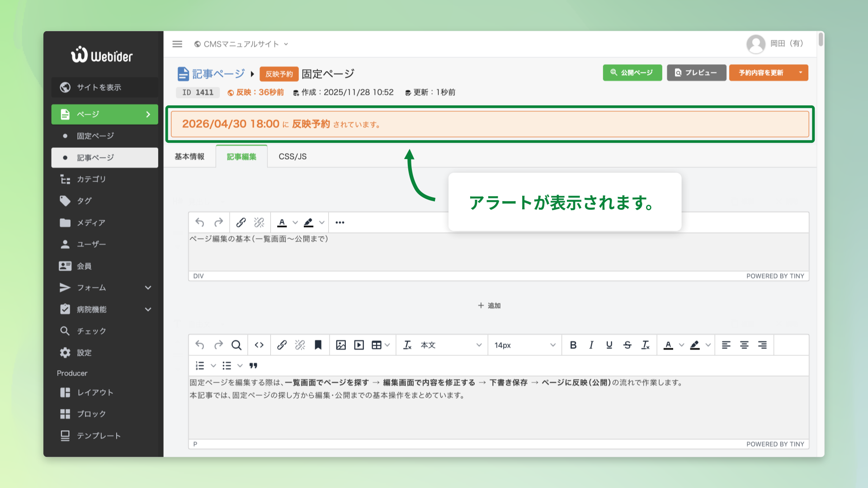Click the blockquote icon
Screen dimensions: 868x488
[253, 366]
